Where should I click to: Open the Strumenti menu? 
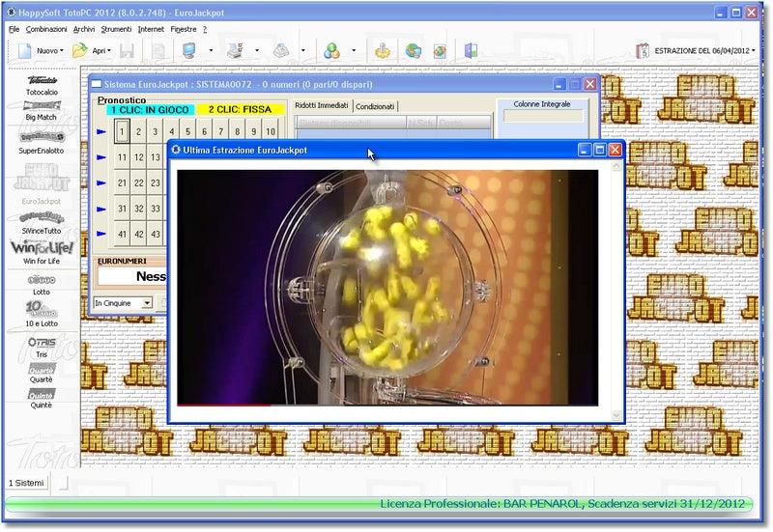click(116, 29)
